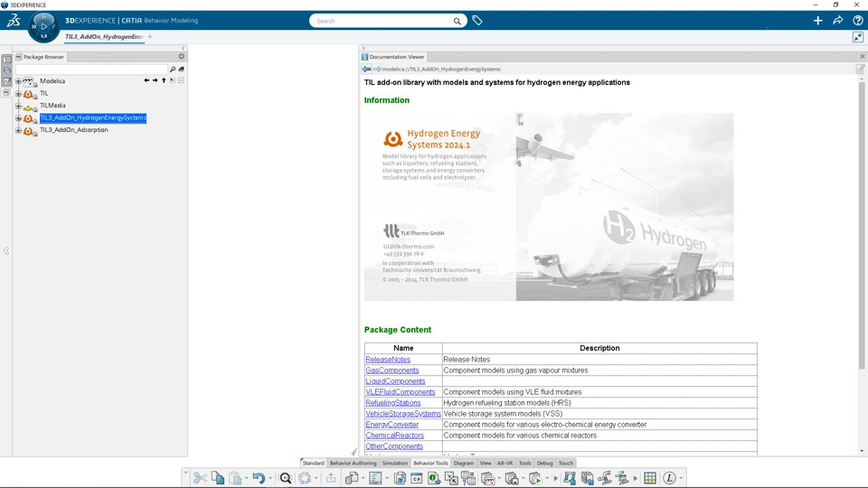Switch to the Simulation tab
Viewport: 868px width, 488px height.
coord(395,463)
